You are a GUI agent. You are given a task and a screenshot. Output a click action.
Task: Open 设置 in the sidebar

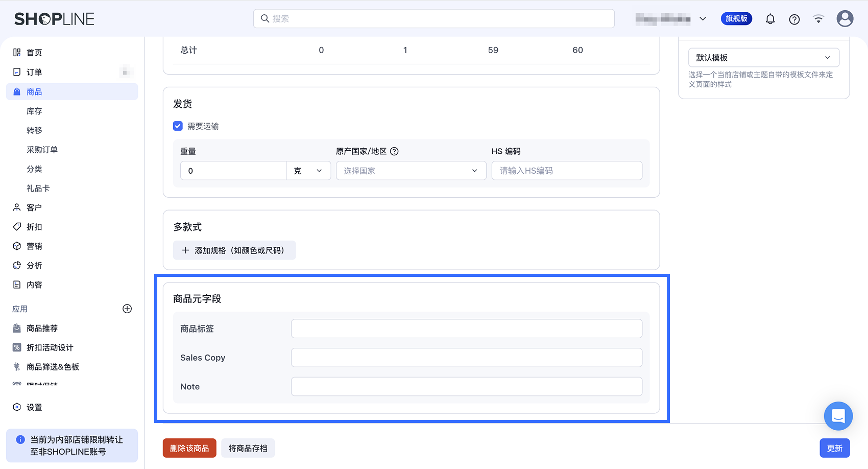34,407
